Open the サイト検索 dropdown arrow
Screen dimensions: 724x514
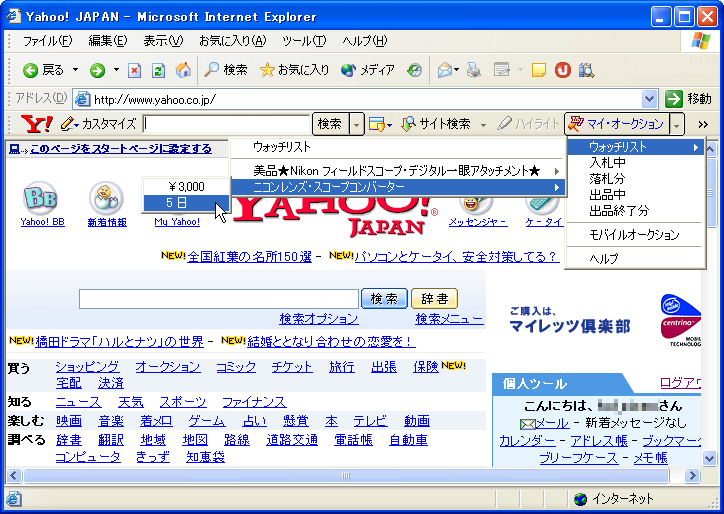point(483,125)
